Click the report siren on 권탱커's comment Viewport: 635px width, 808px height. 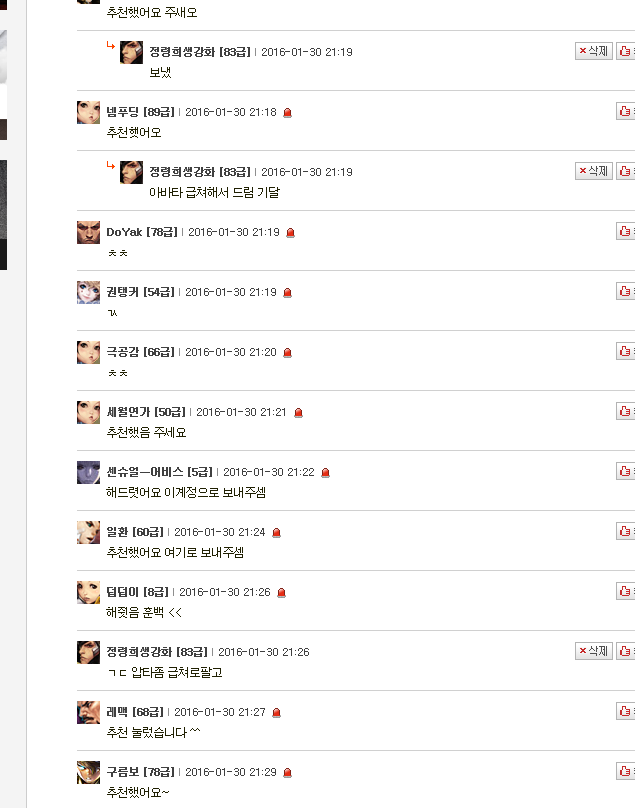288,292
